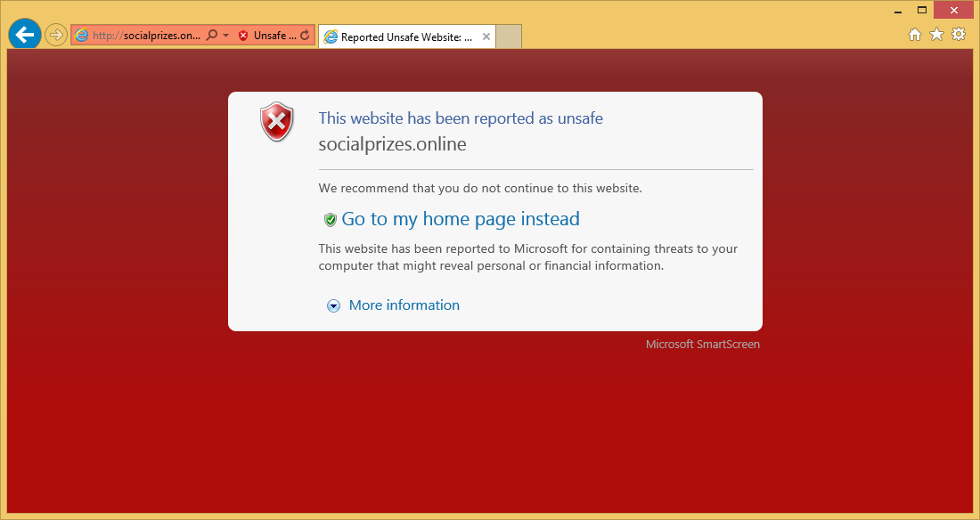Image resolution: width=980 pixels, height=520 pixels.
Task: Click the Microsoft SmartScreen label
Action: [x=703, y=345]
